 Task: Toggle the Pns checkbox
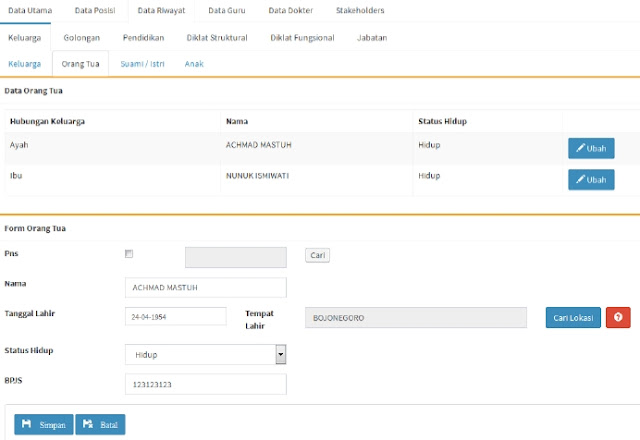coord(129,254)
